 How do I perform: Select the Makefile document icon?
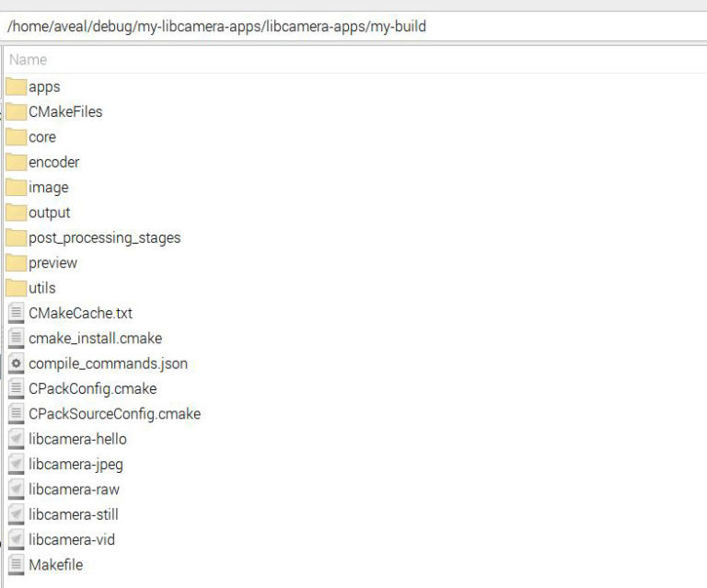16,564
